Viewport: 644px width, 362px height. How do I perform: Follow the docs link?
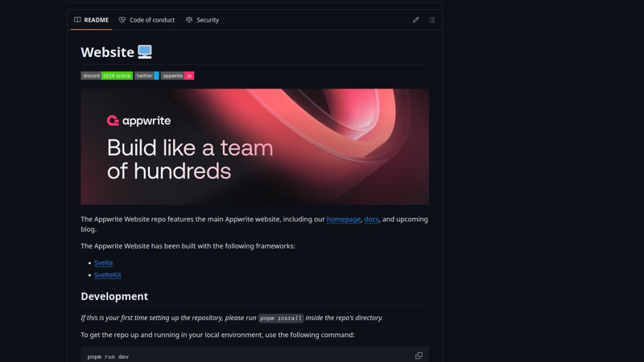[371, 219]
